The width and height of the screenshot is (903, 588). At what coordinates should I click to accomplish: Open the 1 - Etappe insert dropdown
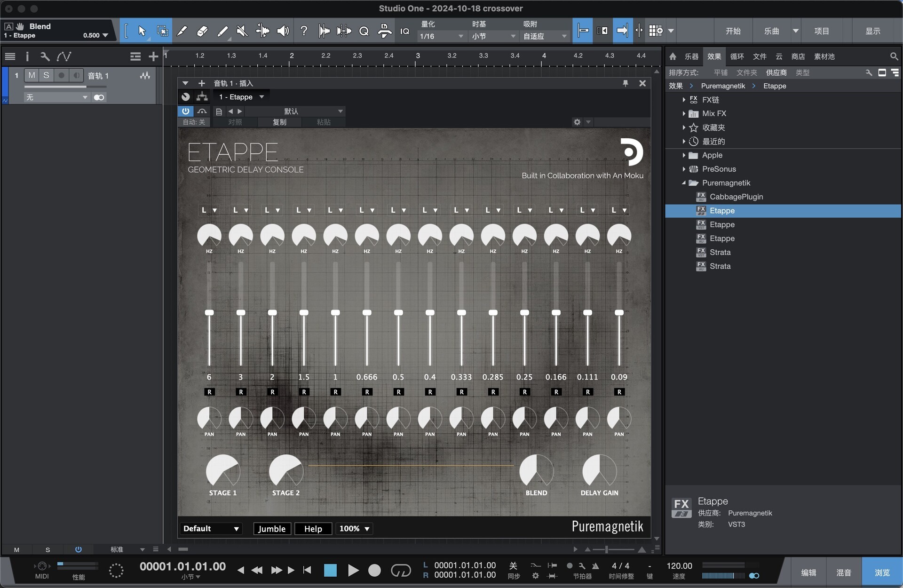coord(242,97)
